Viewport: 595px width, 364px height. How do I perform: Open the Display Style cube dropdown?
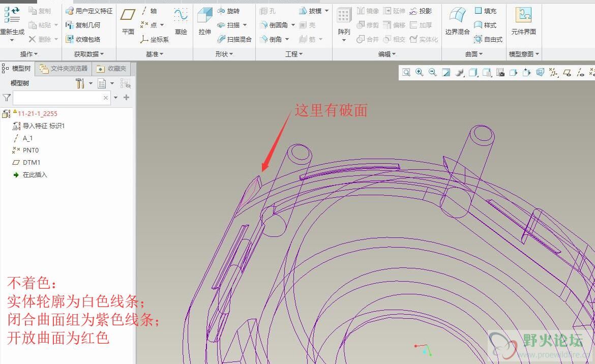click(x=473, y=72)
